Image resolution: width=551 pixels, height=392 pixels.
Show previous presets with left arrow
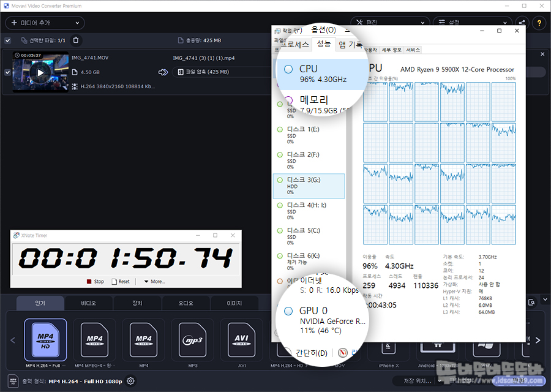click(13, 341)
